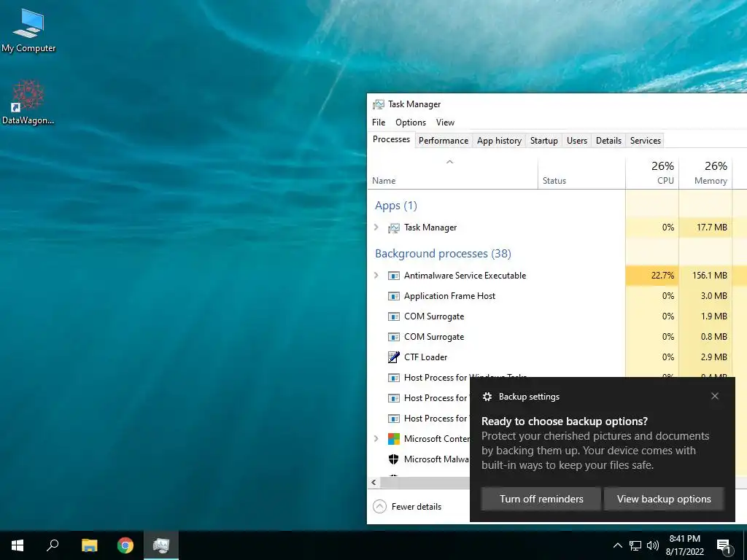Viewport: 747px width, 560px height.
Task: Click the Backup settings gear icon
Action: tap(487, 397)
